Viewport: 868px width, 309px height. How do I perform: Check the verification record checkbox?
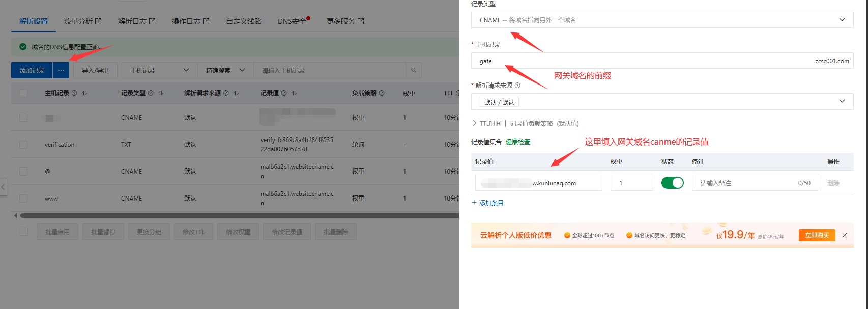[x=23, y=145]
